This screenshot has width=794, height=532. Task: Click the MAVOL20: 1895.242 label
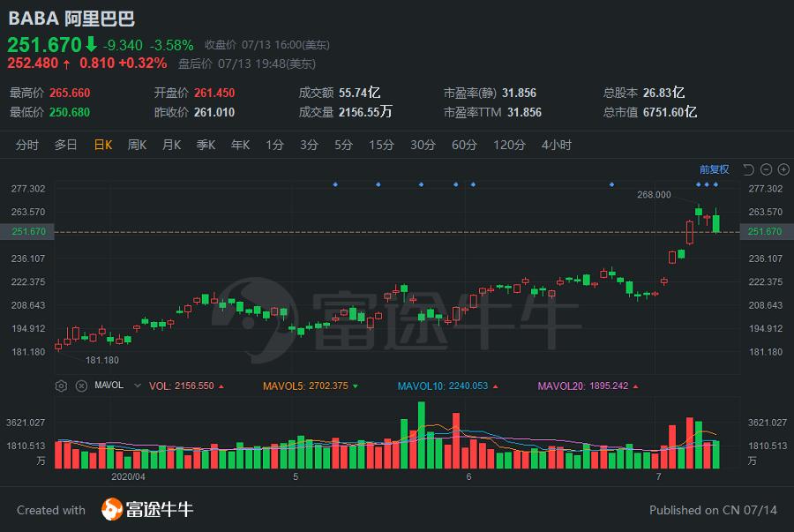point(583,386)
